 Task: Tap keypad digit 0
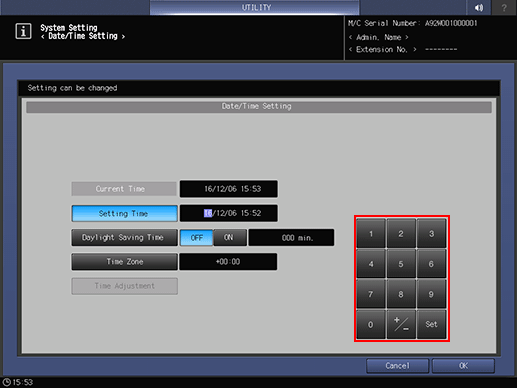tap(371, 324)
